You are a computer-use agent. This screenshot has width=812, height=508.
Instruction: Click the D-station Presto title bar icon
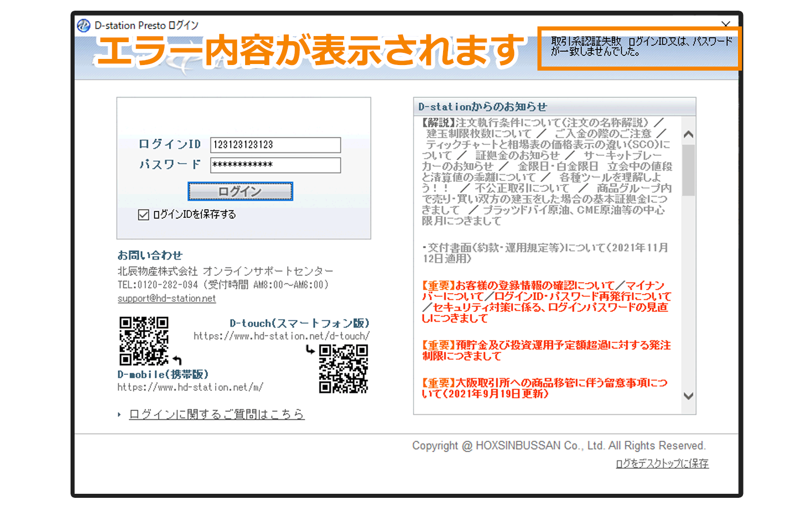click(84, 25)
